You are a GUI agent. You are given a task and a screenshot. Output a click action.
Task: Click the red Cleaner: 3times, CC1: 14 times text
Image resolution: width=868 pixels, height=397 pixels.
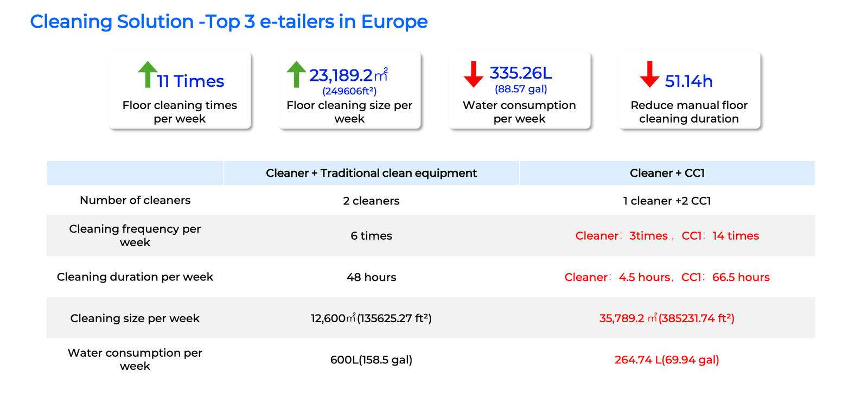pyautogui.click(x=667, y=235)
